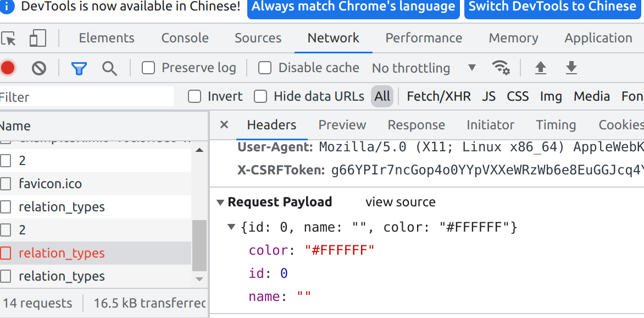Open the No throttling dropdown
The image size is (644, 318).
tap(421, 68)
